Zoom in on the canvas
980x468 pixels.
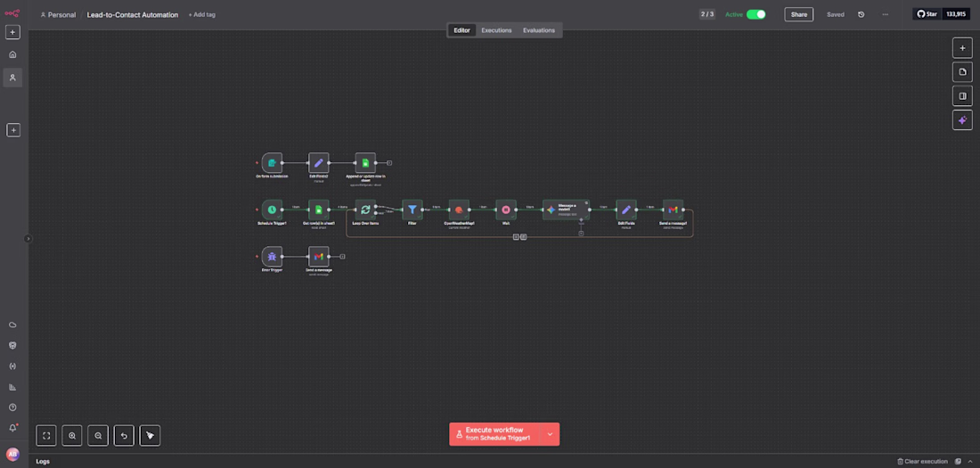[72, 436]
